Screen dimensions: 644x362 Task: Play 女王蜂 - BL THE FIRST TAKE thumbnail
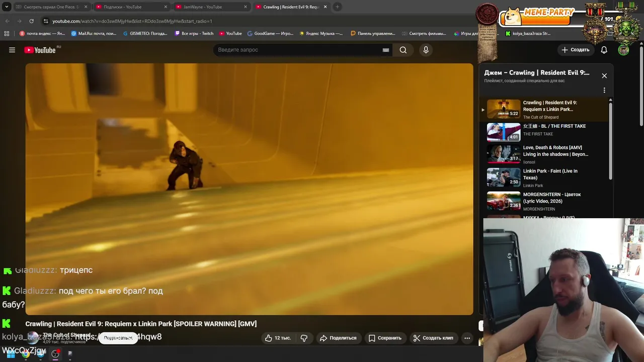point(504,132)
